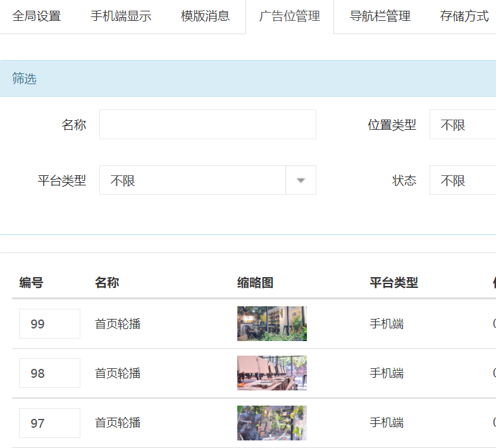The height and width of the screenshot is (448, 496).
Task: Click the number field showing 97
Action: click(49, 423)
